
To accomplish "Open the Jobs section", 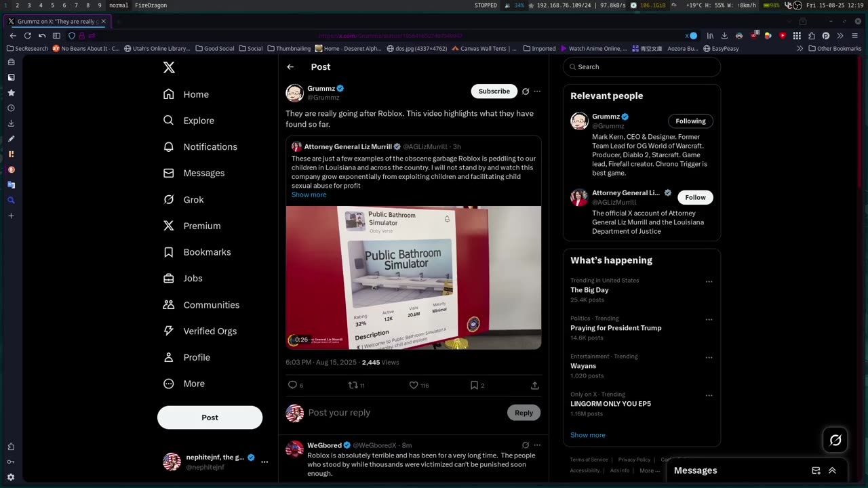I will 183,278.
